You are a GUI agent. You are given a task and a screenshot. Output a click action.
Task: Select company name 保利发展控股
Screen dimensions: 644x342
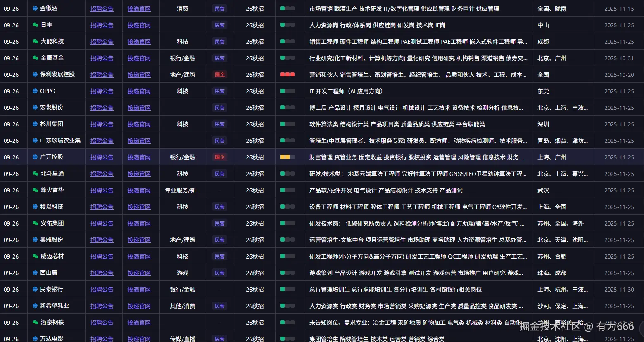pyautogui.click(x=57, y=74)
